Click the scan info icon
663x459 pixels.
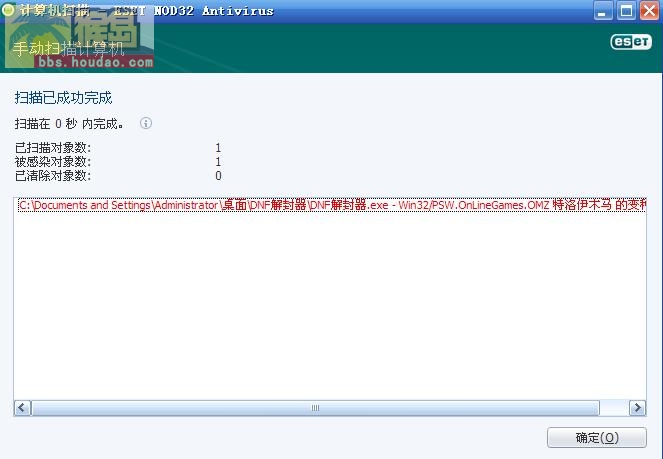point(146,123)
